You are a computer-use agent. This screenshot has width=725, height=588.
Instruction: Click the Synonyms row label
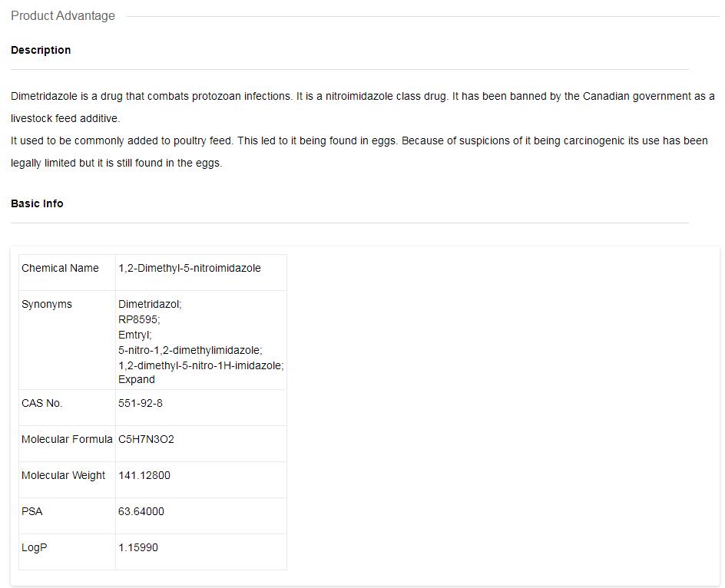click(x=47, y=304)
